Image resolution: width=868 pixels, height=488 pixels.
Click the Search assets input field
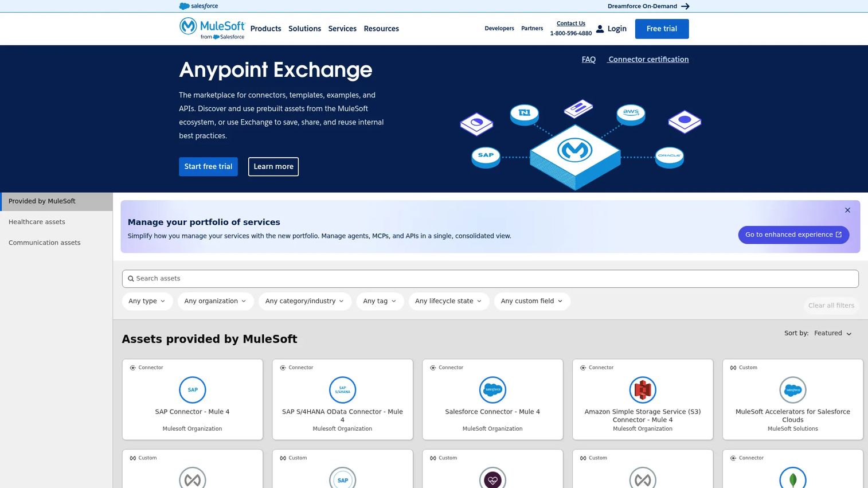click(490, 279)
